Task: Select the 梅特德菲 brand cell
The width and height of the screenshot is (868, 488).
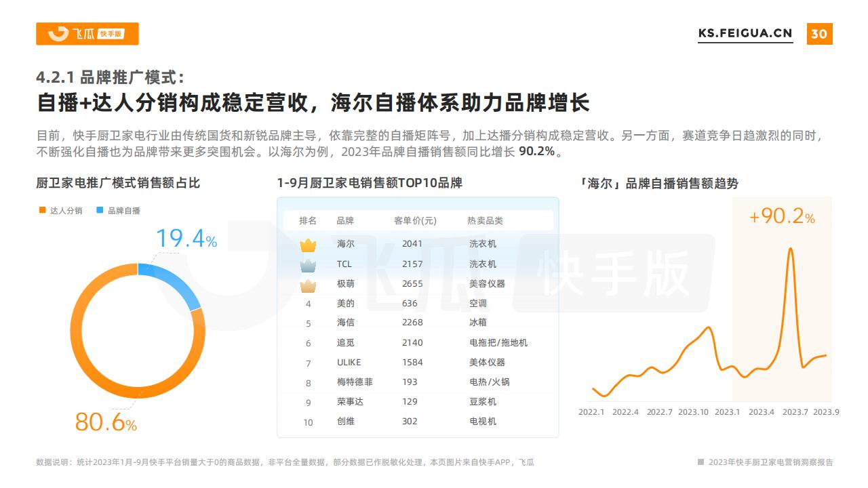Action: coord(355,382)
